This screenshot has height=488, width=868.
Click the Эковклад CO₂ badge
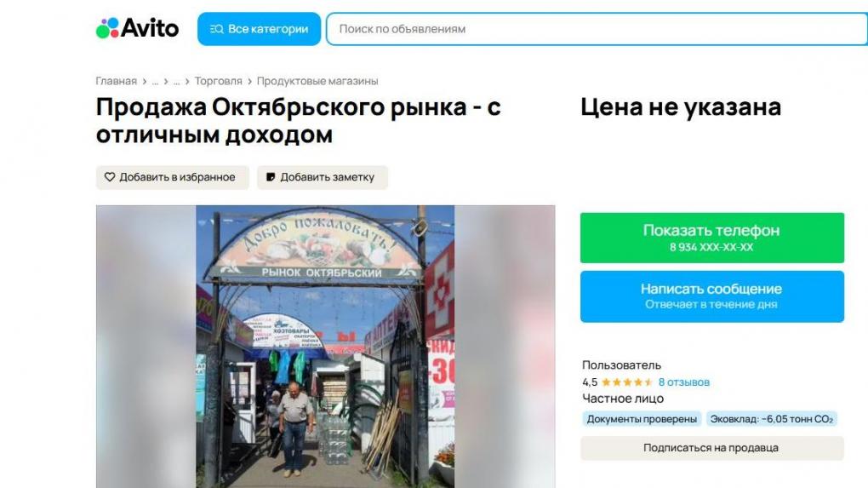click(x=771, y=419)
